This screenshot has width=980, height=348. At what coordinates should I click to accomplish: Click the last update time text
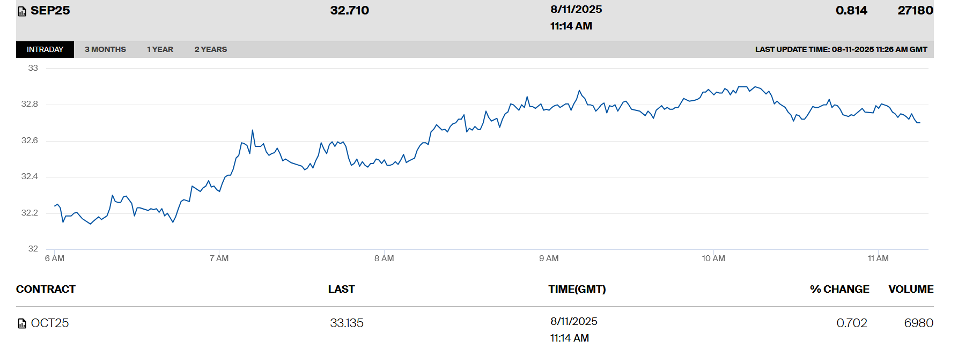[x=841, y=49]
